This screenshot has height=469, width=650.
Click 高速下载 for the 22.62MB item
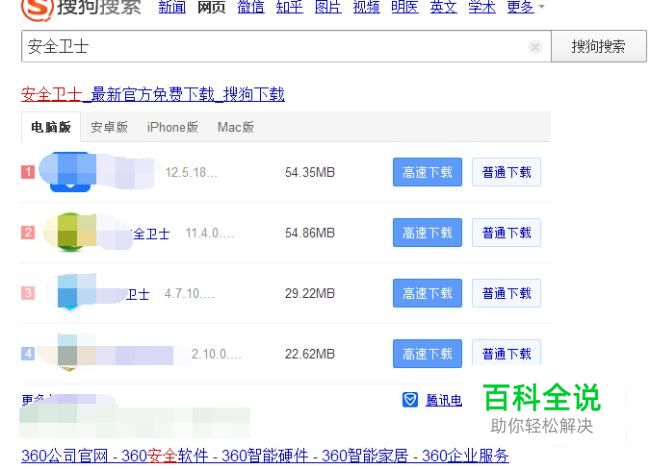point(427,354)
